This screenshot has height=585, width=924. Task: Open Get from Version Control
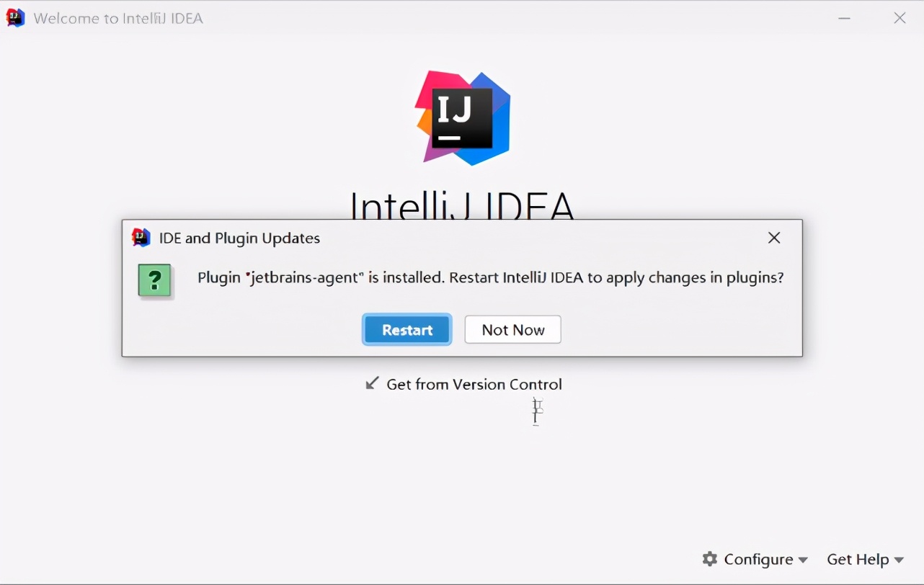[463, 384]
